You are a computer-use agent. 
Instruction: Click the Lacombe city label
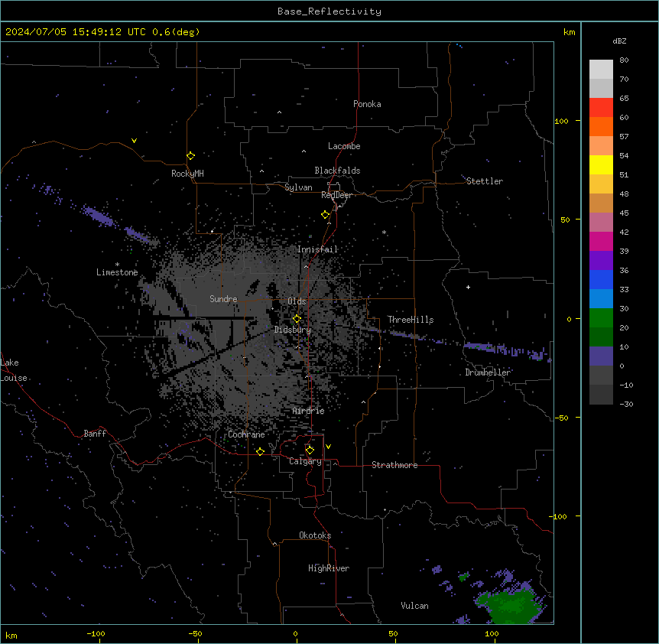[x=344, y=146]
